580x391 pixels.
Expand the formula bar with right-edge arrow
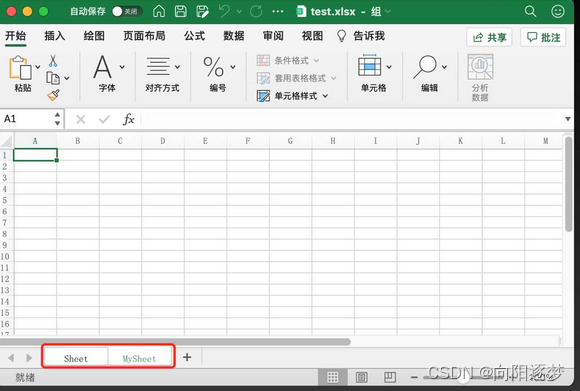(568, 119)
